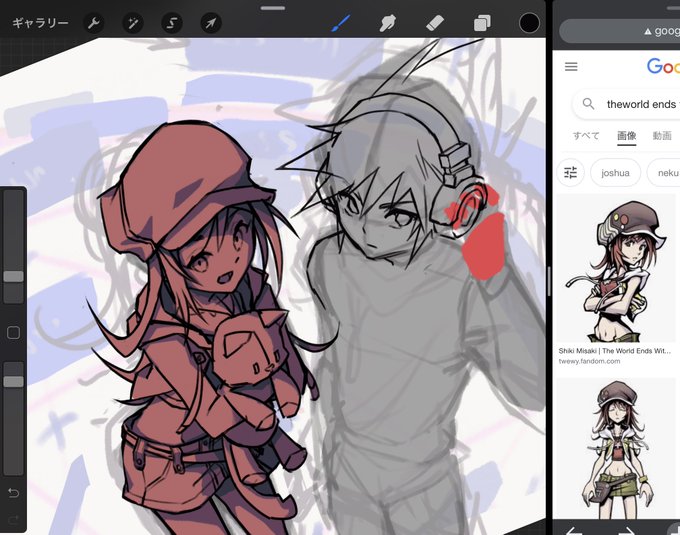Click the twewy.fandom.com source text
The image size is (680, 535).
(589, 361)
